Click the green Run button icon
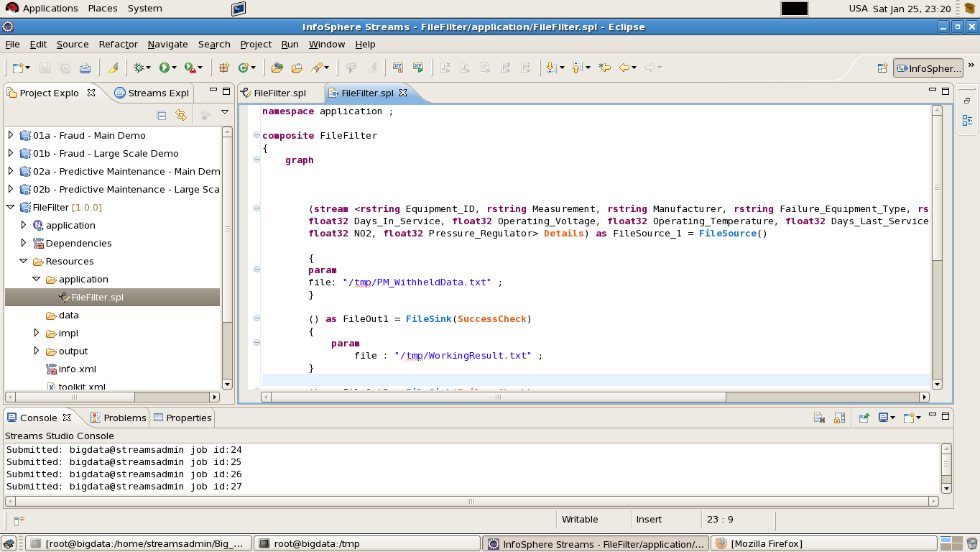This screenshot has height=552, width=980. [165, 68]
